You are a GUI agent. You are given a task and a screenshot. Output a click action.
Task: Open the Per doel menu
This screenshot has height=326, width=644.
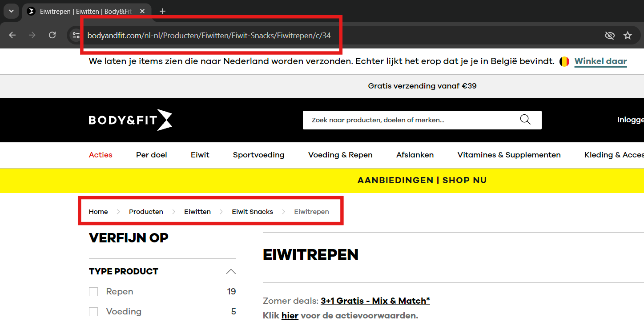coord(152,155)
